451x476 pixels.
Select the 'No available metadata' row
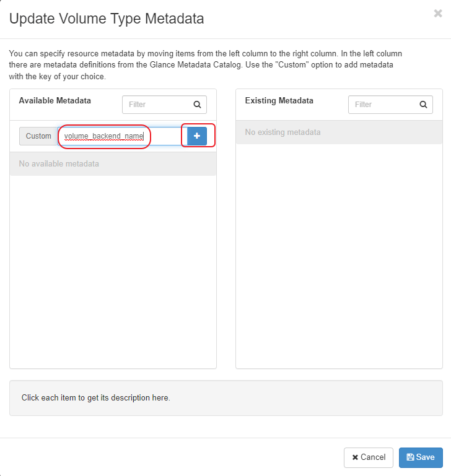pos(113,164)
